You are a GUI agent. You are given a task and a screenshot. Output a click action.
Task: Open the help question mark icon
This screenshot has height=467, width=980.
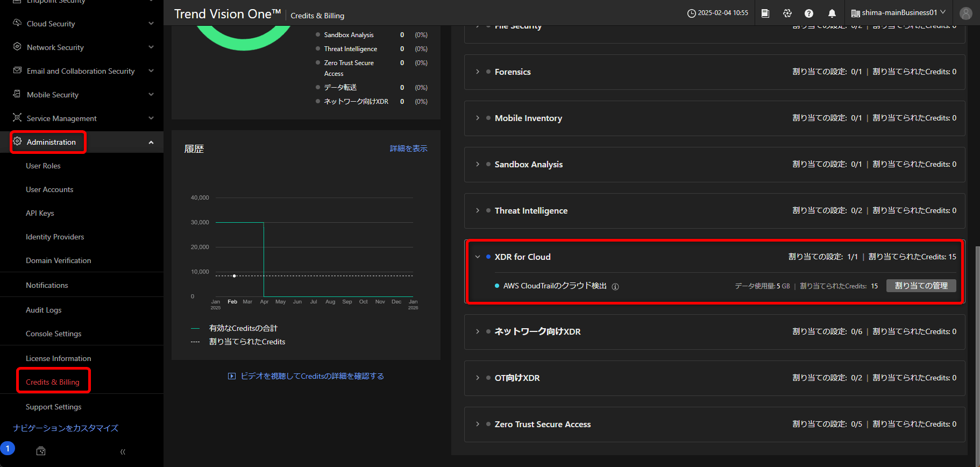(809, 13)
